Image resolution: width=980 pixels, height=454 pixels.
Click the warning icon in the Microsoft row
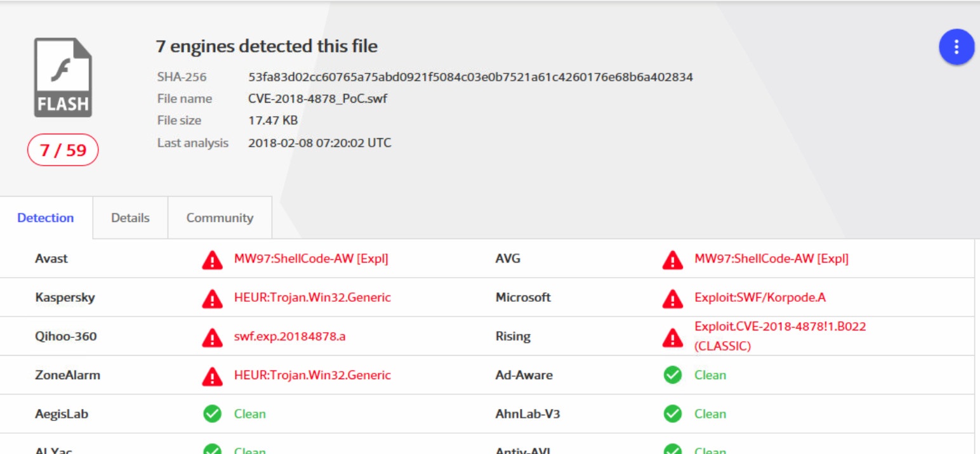(x=672, y=298)
